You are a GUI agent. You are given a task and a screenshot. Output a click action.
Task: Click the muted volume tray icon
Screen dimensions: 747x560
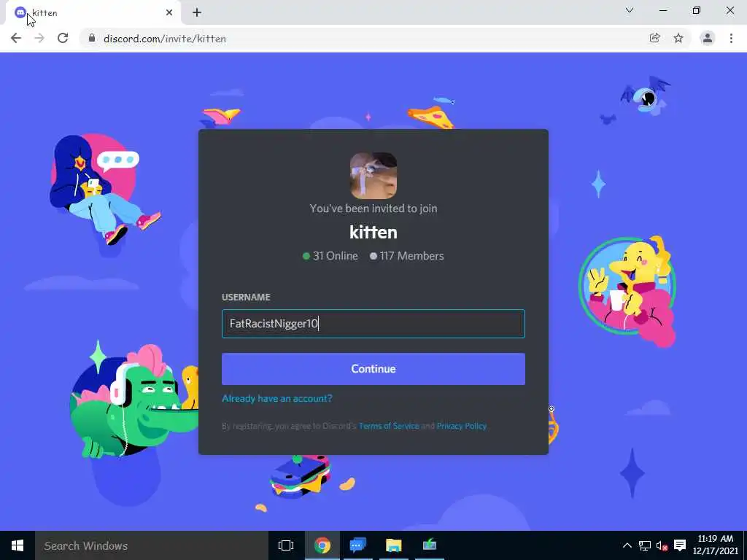pyautogui.click(x=662, y=545)
